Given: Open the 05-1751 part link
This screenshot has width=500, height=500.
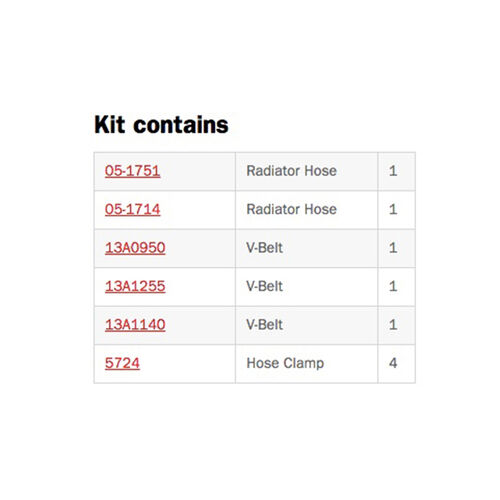Looking at the screenshot, I should [132, 171].
